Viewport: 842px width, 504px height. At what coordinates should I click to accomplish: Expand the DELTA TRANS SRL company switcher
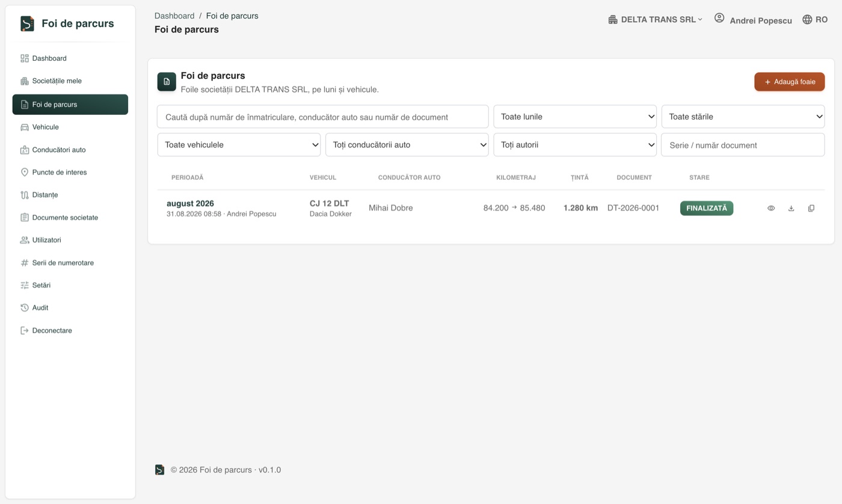coord(655,20)
